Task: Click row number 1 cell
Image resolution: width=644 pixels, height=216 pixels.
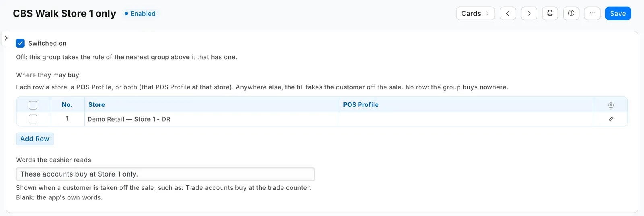Action: [x=67, y=119]
